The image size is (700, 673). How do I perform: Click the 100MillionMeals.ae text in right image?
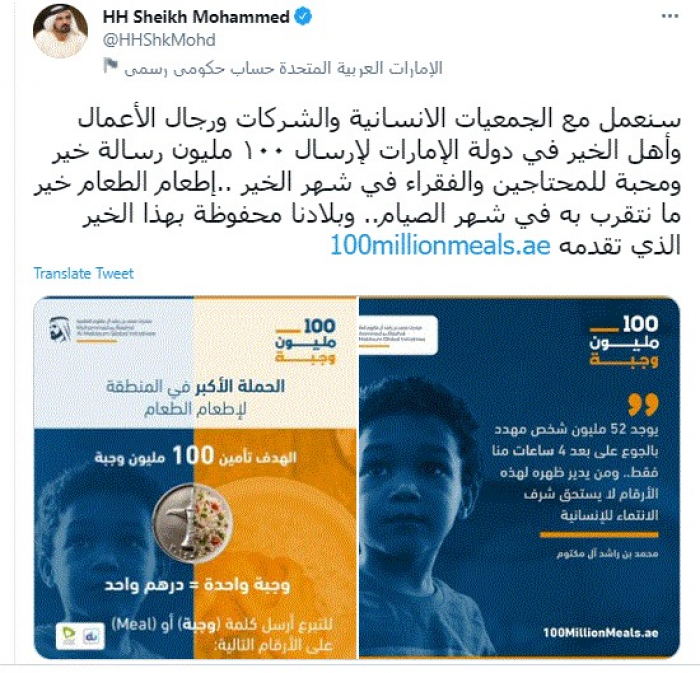pos(600,632)
